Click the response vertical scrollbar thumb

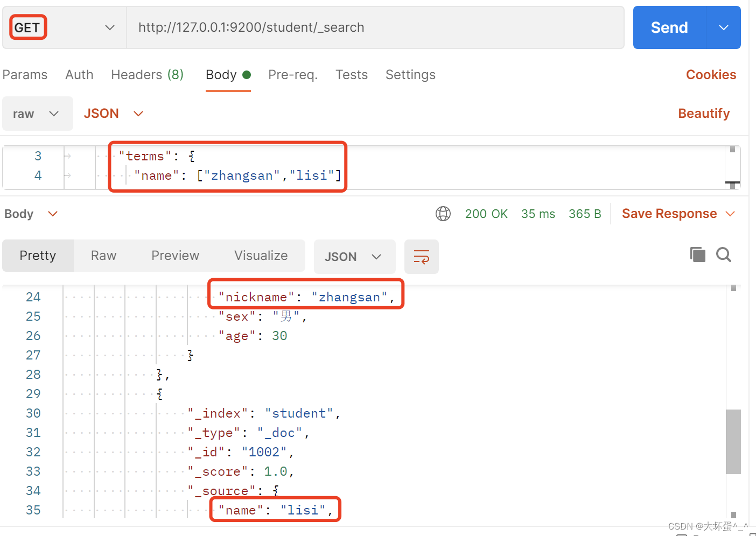tap(733, 442)
